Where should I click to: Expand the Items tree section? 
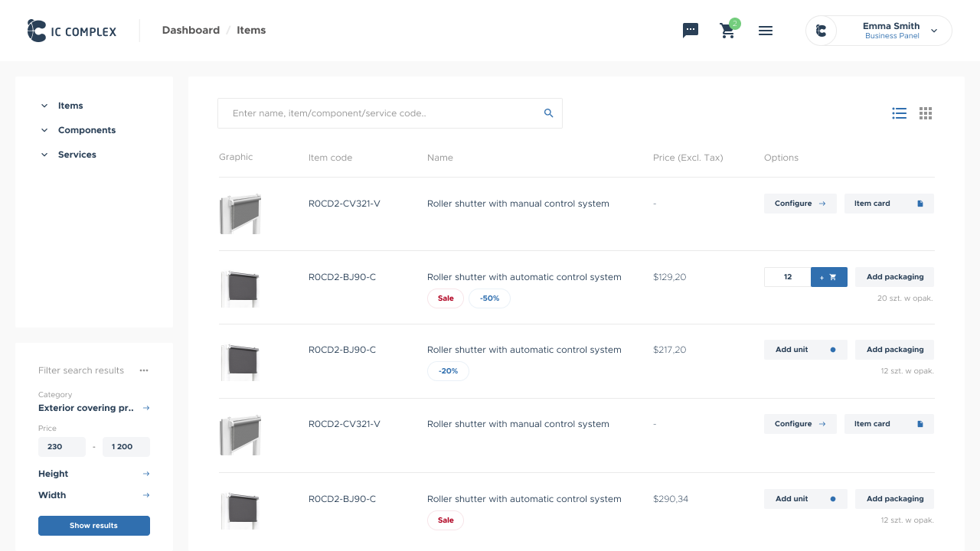pyautogui.click(x=44, y=106)
